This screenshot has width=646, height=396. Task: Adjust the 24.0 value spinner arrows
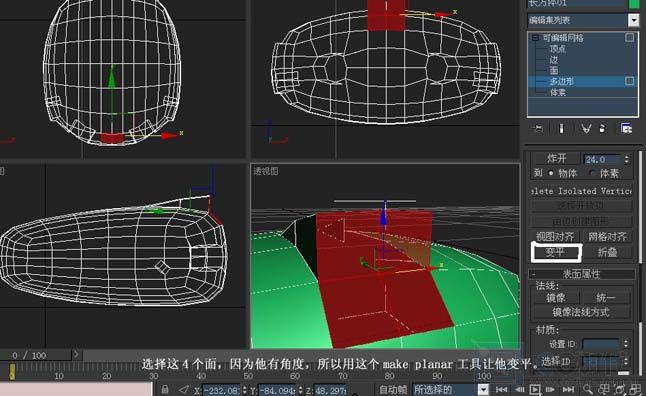coord(627,159)
